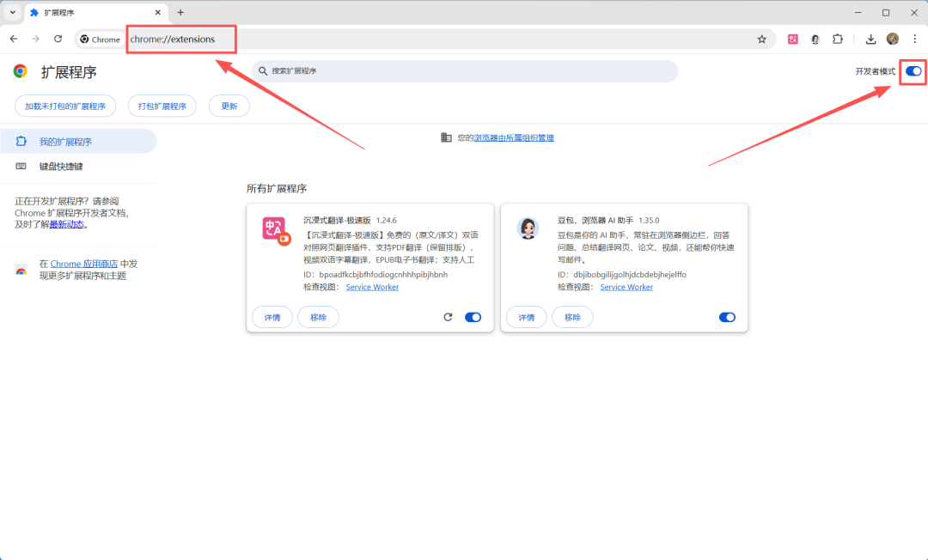Click the Chrome Web Store rainbow icon

tap(21, 270)
